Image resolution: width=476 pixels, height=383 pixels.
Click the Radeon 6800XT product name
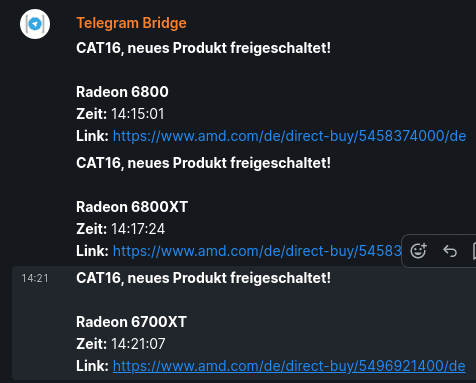[x=132, y=207]
